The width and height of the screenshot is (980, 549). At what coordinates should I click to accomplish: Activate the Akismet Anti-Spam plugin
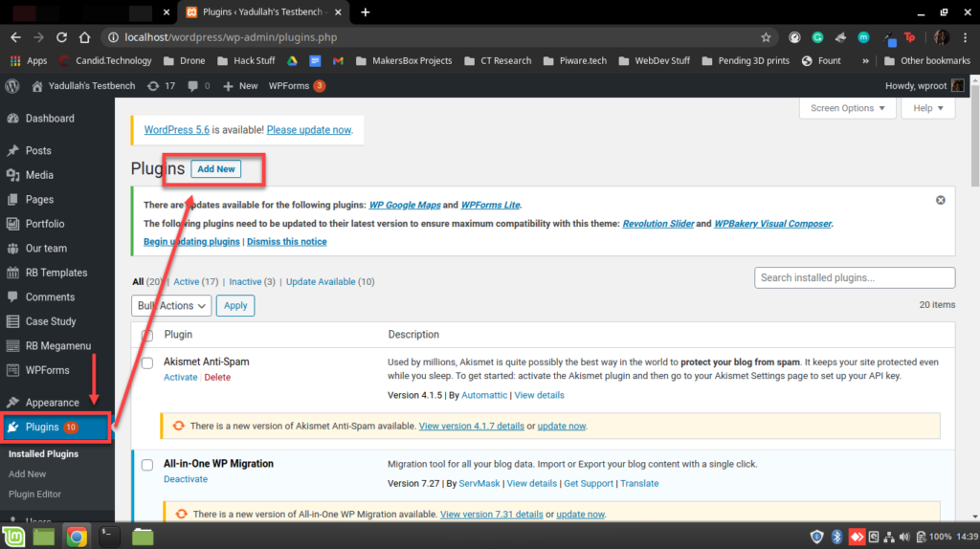click(181, 377)
